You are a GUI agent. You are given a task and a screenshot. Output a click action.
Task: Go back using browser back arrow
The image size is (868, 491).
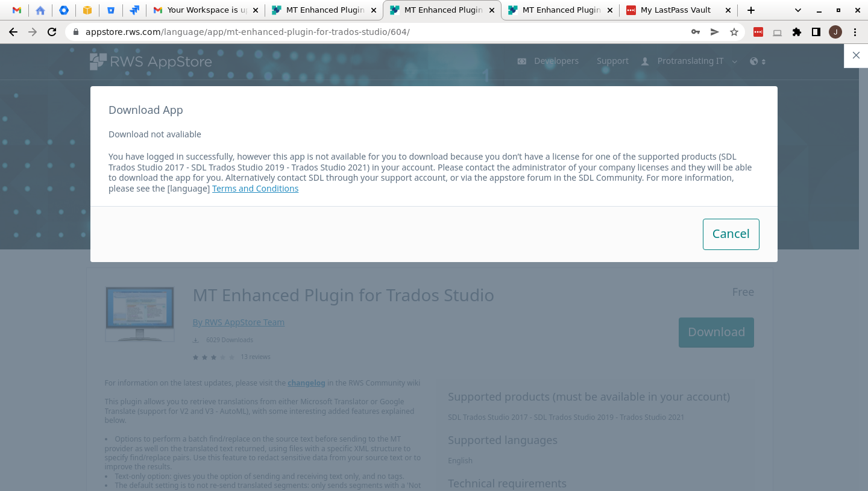coord(13,32)
